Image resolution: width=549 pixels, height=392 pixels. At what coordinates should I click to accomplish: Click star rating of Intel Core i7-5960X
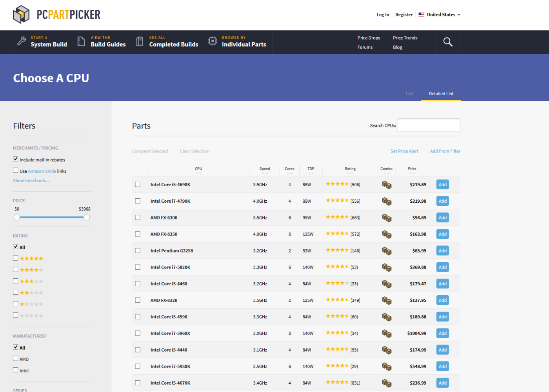pos(337,332)
